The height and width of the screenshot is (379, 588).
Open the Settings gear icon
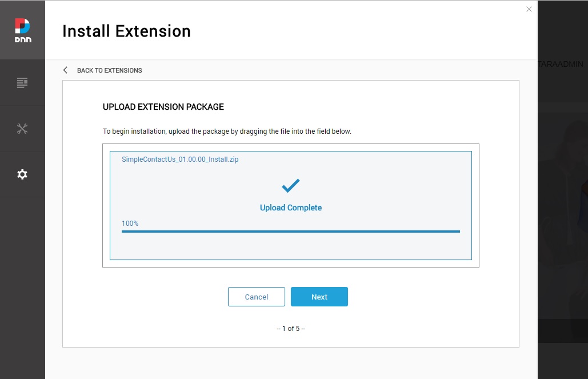(22, 174)
